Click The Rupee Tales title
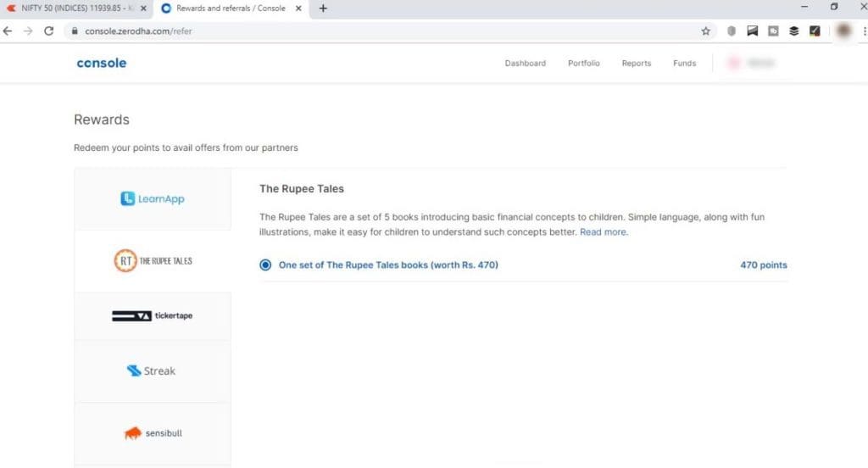The image size is (868, 468). [302, 189]
